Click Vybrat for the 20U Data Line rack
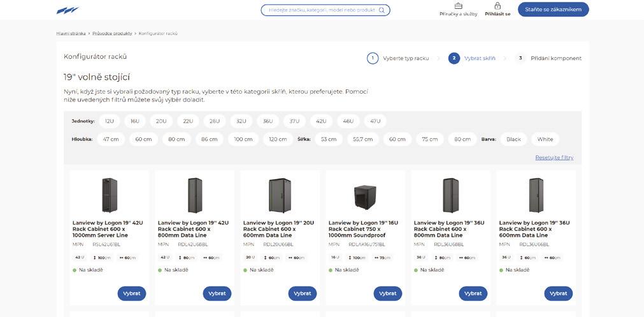The width and height of the screenshot is (644, 317). (302, 293)
